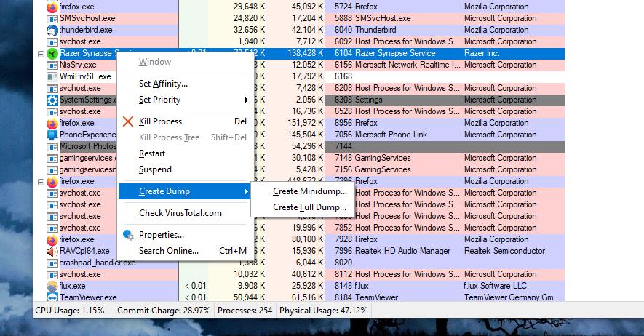Open the Set Priority submenu
644x336 pixels.
pos(186,100)
